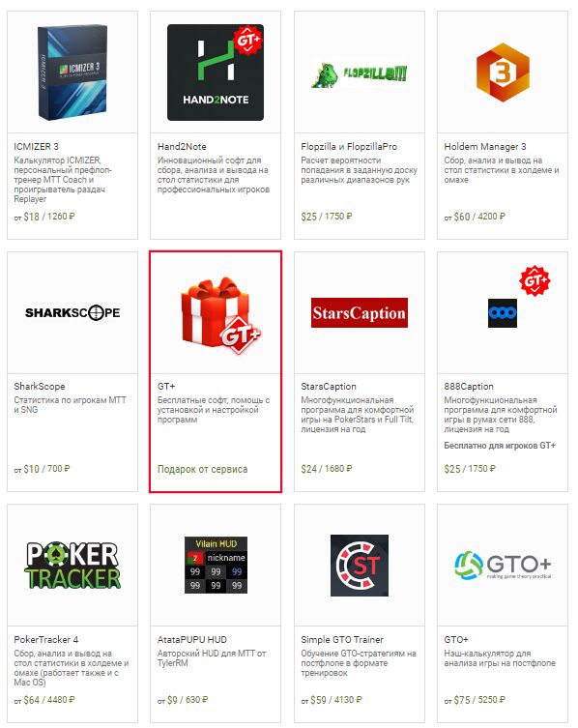The height and width of the screenshot is (728, 578).
Task: Click the GTO+ price от $75 / 5250 ₽
Action: (x=474, y=700)
